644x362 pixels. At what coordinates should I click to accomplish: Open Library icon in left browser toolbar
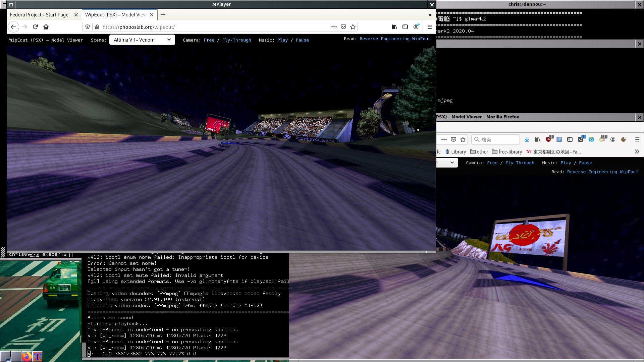point(394,27)
